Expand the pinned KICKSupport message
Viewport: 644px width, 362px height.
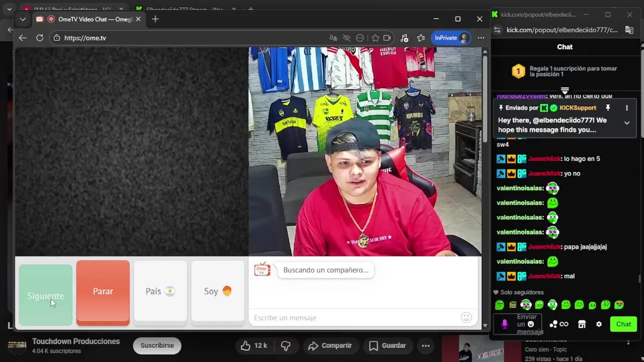(627, 123)
